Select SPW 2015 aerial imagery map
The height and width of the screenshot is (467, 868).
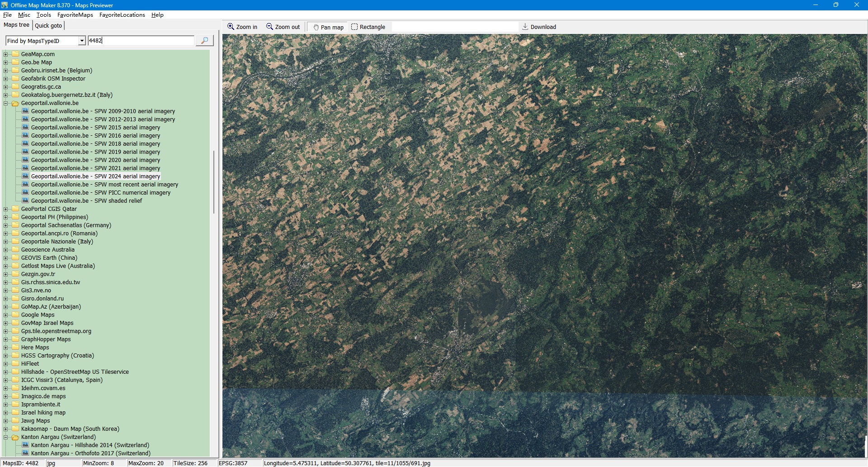coord(95,128)
